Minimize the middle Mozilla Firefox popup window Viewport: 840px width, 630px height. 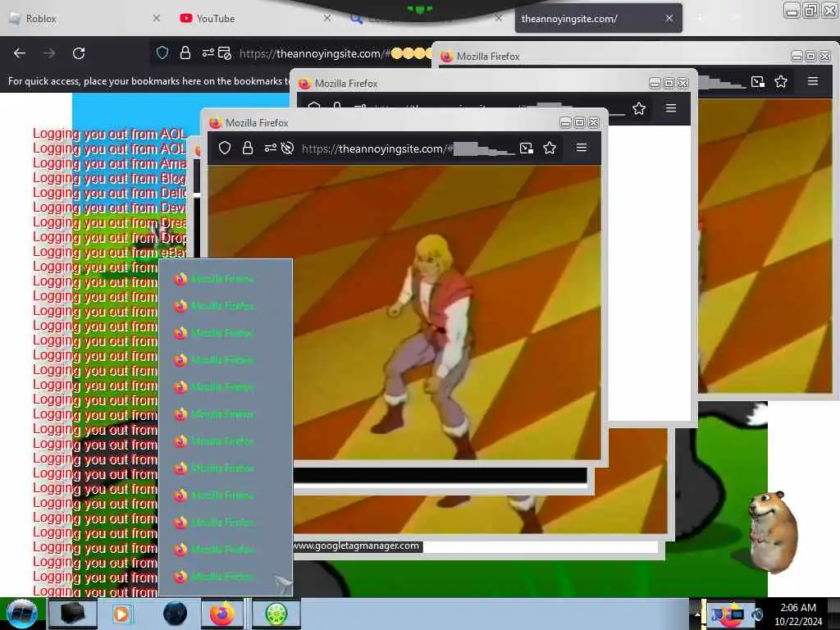point(655,84)
